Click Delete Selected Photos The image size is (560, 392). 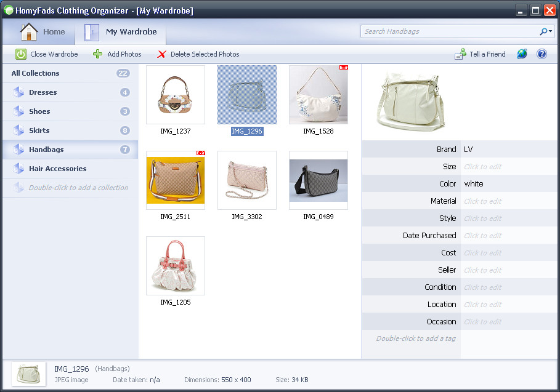[198, 54]
